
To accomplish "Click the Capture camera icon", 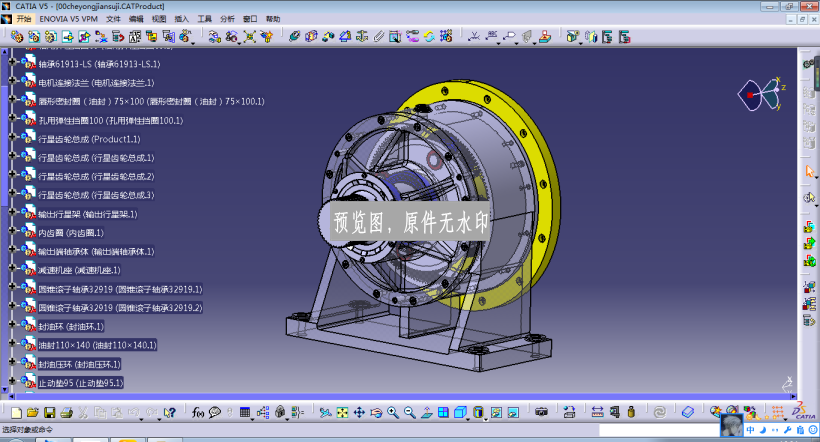I will click(541, 412).
